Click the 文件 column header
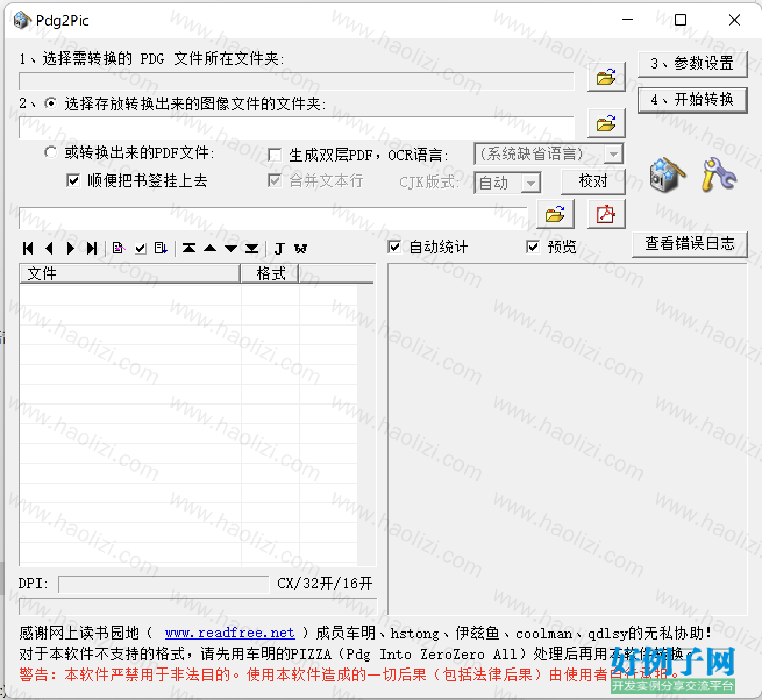762x700 pixels. [x=130, y=273]
